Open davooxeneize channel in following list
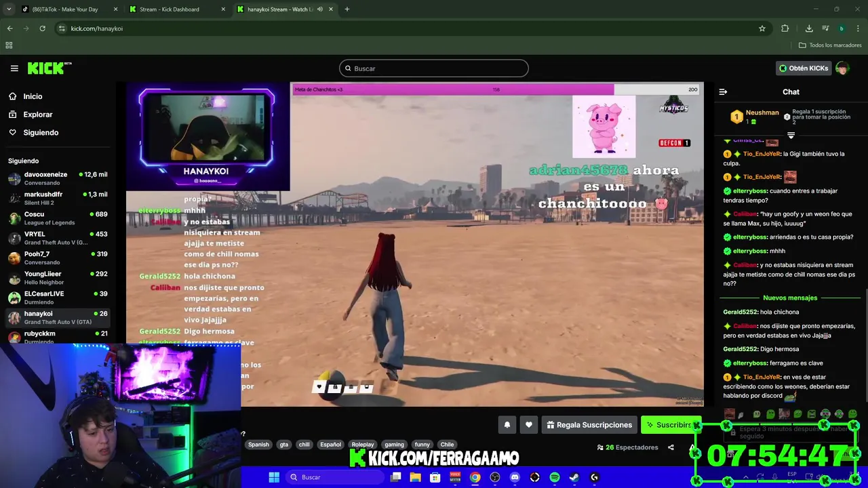868x488 pixels. [57, 178]
